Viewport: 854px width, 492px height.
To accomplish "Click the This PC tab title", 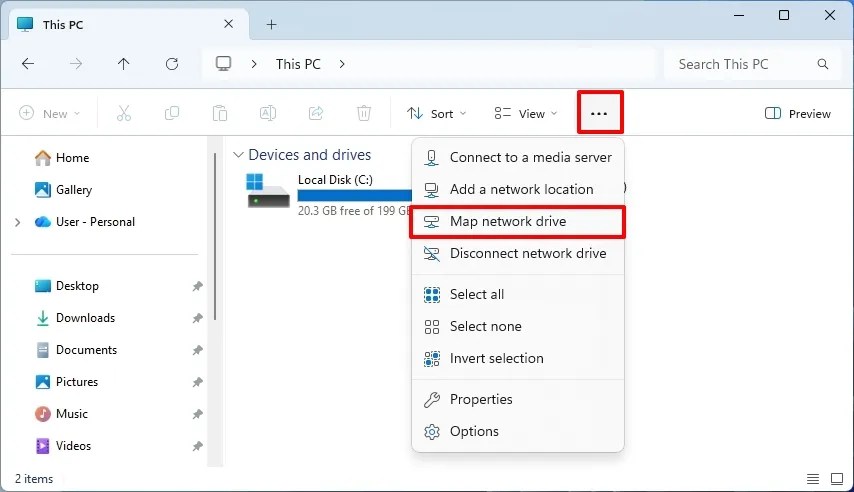I will (x=63, y=25).
